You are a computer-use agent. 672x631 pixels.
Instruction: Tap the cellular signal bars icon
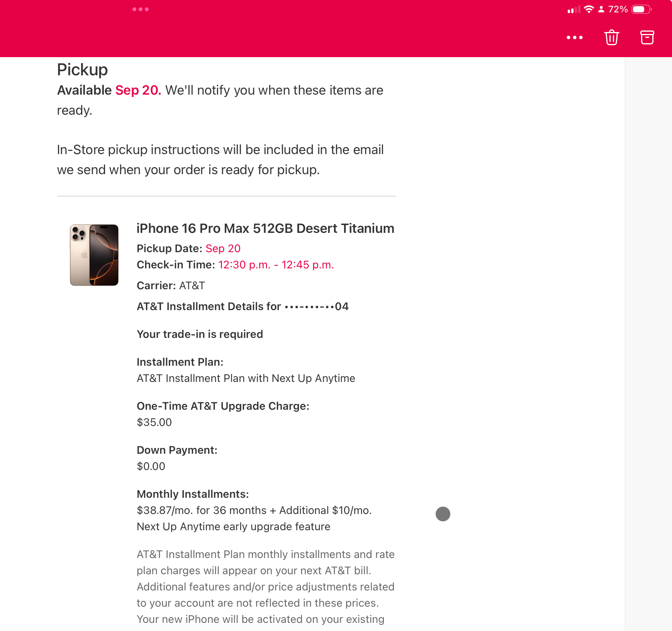(x=574, y=9)
